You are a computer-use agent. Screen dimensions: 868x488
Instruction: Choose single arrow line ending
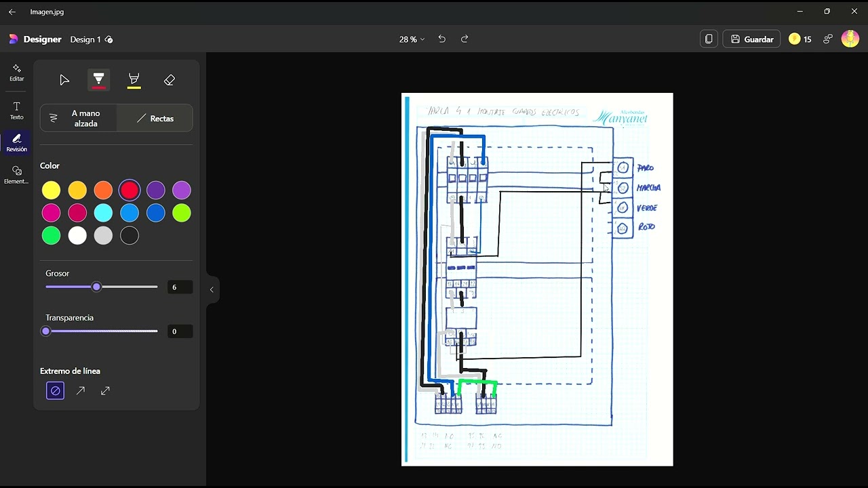click(x=81, y=390)
